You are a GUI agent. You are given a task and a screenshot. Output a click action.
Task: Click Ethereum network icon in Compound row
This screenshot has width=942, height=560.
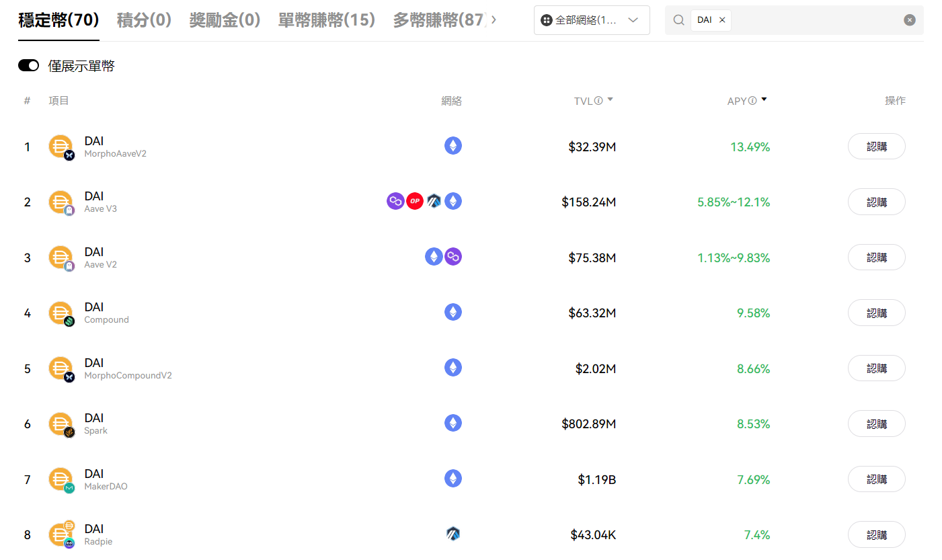pos(453,312)
